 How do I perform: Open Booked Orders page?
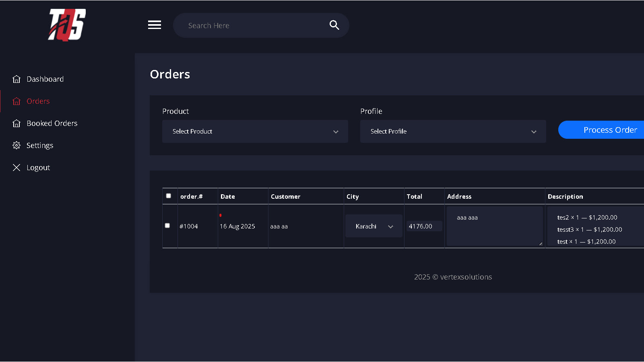pos(52,123)
